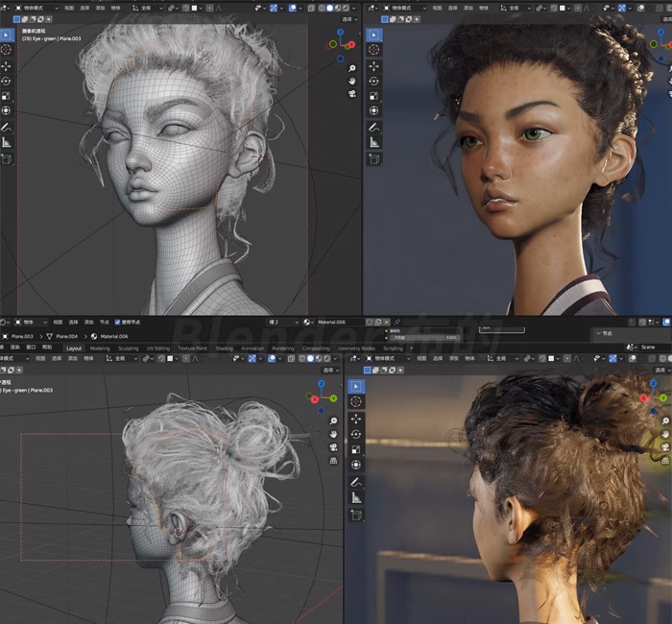Choose the Annotate tool in top-left viewport
Image resolution: width=672 pixels, height=624 pixels.
tap(6, 126)
